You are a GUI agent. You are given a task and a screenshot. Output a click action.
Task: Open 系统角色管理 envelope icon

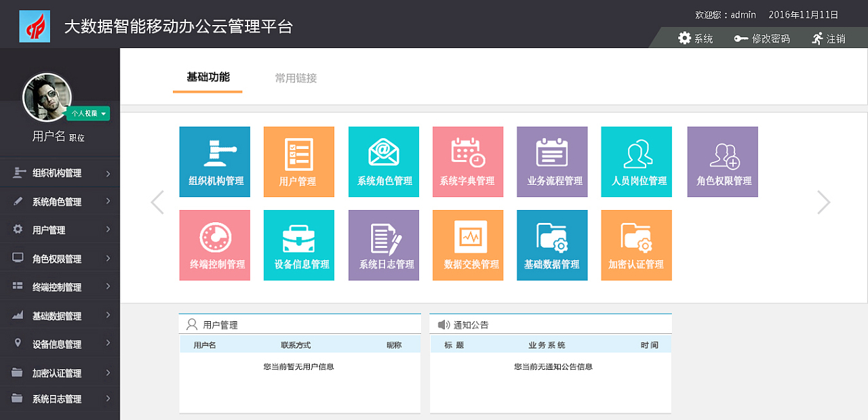pos(383,161)
